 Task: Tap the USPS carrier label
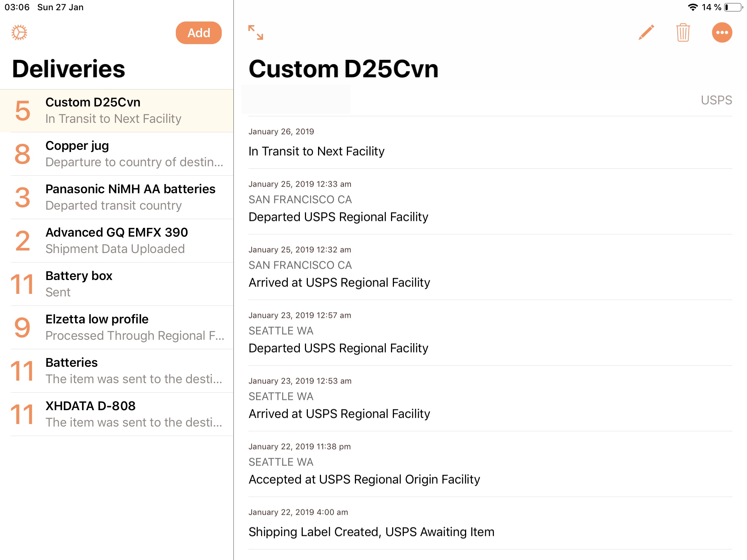(716, 100)
